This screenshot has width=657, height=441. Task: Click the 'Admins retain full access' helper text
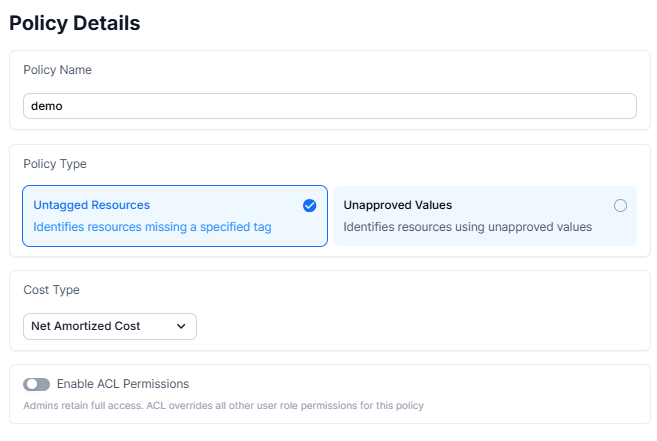[223, 406]
